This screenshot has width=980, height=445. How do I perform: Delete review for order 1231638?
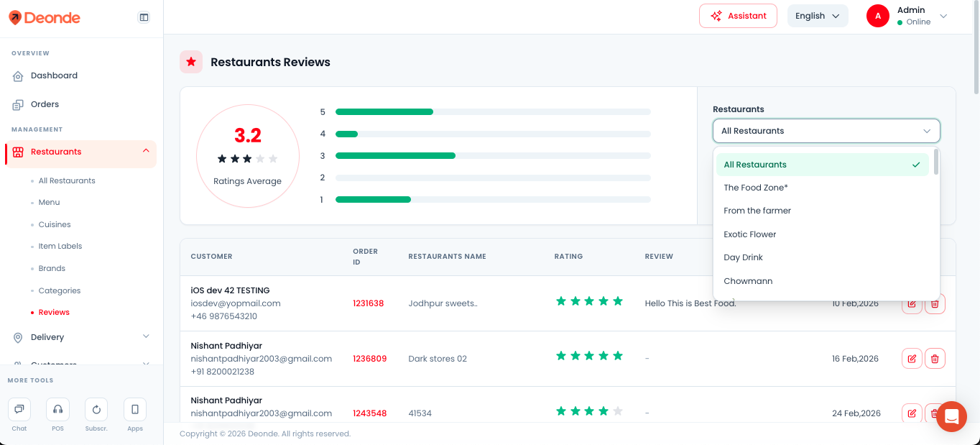[935, 303]
